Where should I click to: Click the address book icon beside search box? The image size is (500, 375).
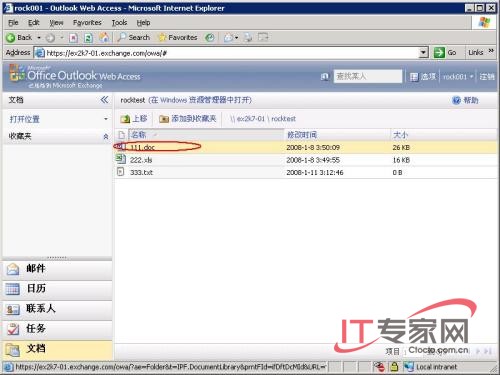pos(324,77)
